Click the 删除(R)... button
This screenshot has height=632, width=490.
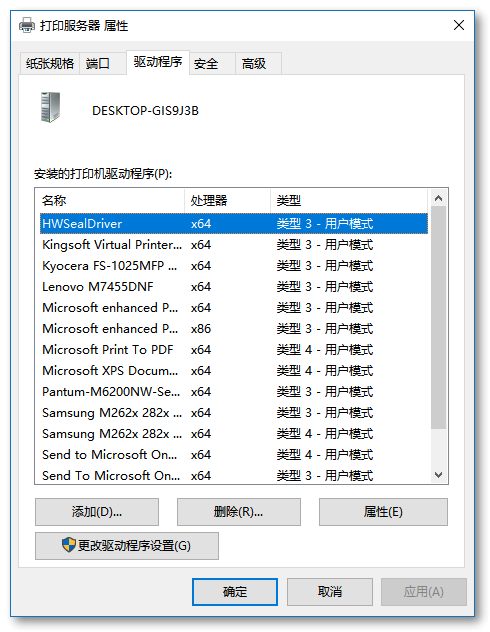(239, 512)
